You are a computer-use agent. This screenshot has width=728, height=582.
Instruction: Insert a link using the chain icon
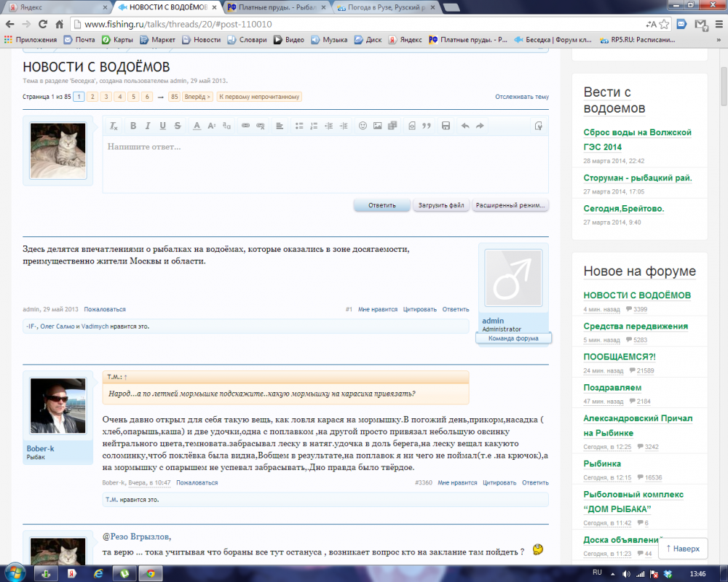245,126
